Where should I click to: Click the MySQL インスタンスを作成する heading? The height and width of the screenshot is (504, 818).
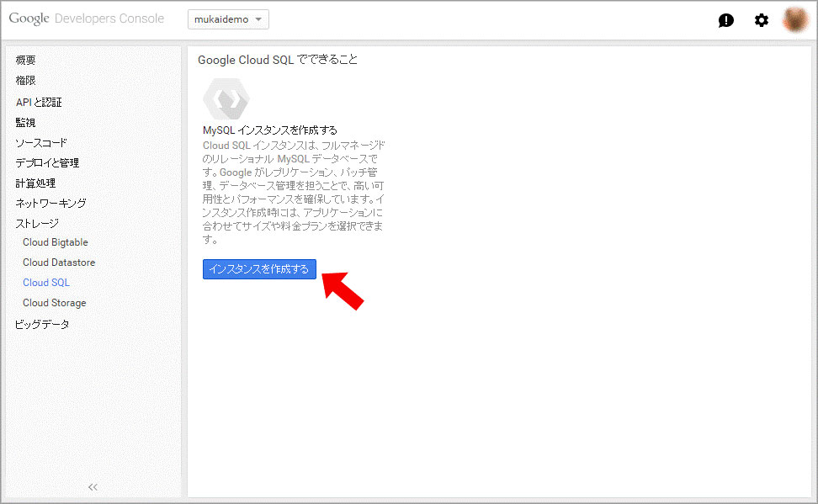[x=269, y=130]
